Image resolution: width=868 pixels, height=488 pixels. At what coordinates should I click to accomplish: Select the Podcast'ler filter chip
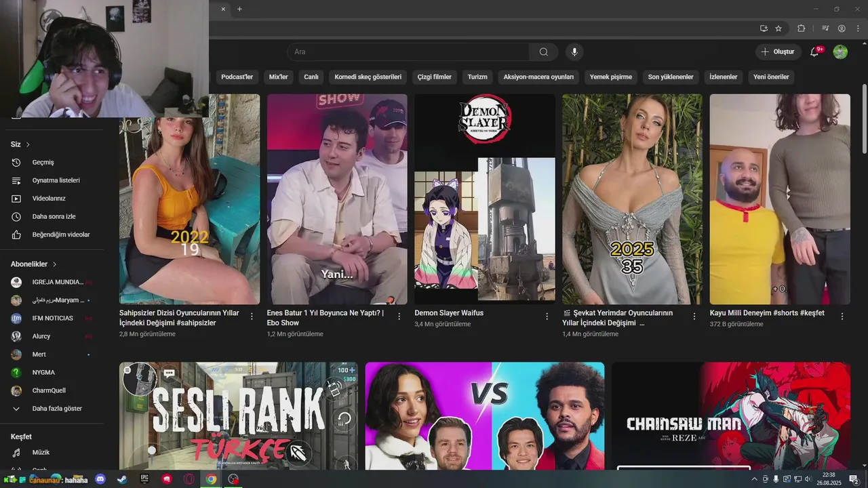(x=237, y=77)
